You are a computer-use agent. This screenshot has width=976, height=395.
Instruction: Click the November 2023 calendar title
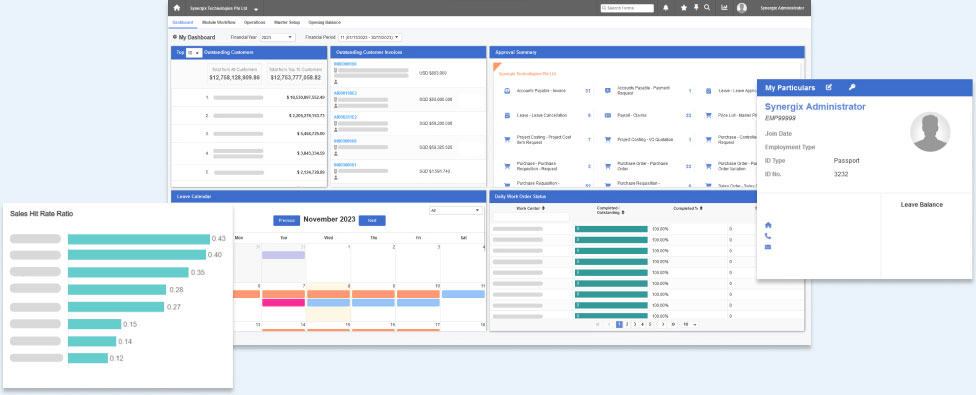[329, 220]
